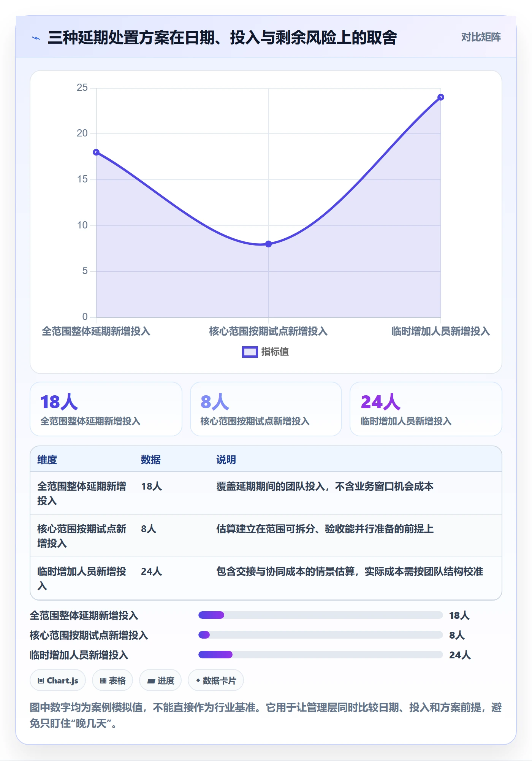
Task: Click the 18人 progress value label
Action: pos(459,615)
